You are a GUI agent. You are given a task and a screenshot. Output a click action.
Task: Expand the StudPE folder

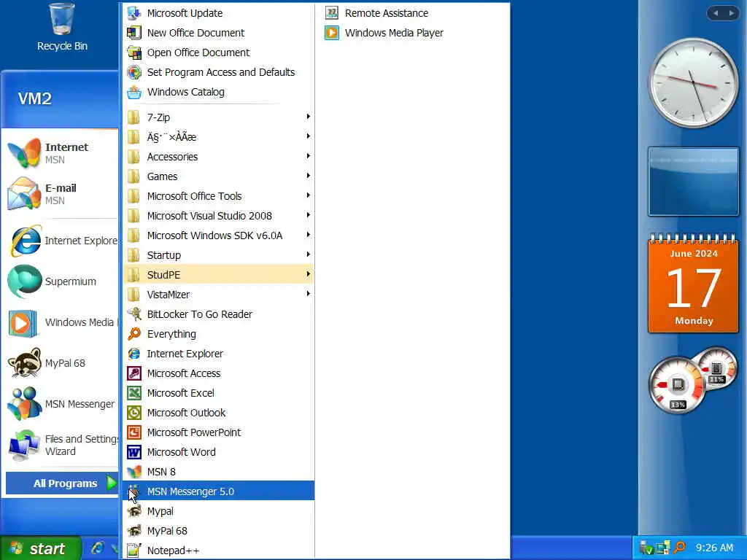[x=219, y=275]
